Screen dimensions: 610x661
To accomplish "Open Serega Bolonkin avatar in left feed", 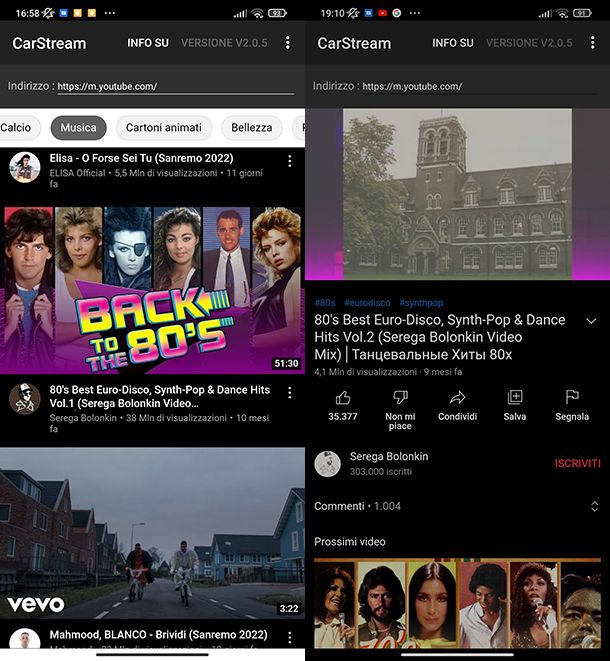I will [24, 399].
